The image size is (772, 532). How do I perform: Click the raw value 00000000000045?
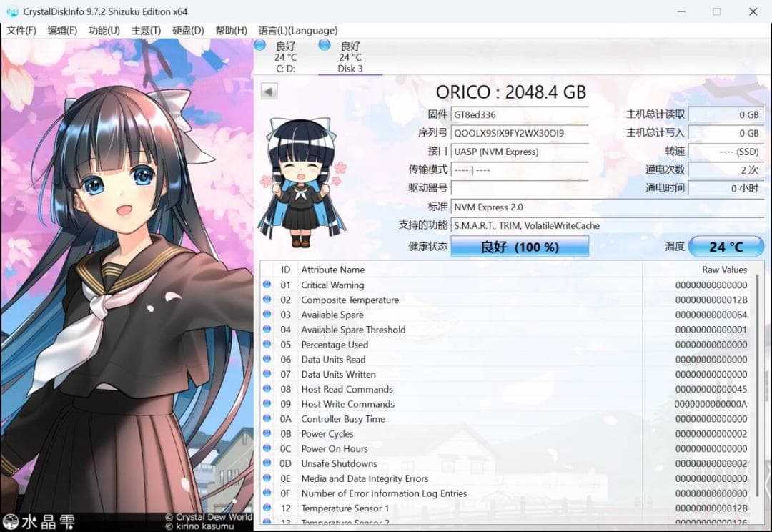point(711,389)
